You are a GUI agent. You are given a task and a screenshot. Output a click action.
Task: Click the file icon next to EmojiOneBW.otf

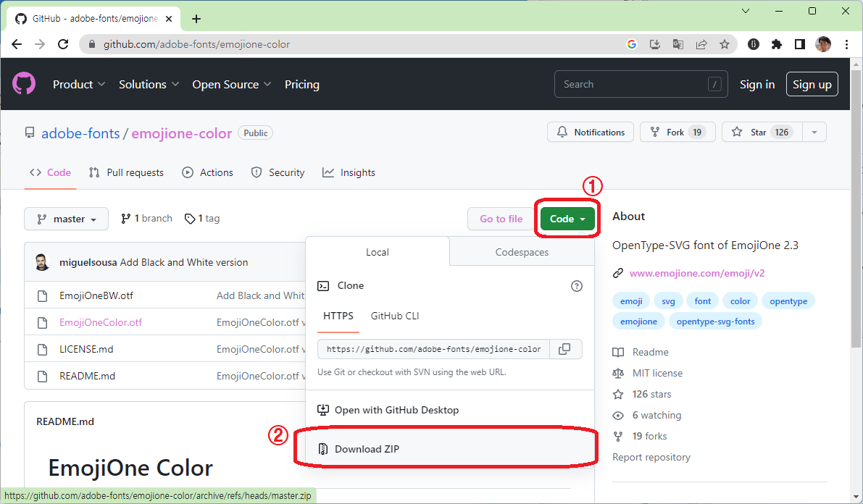point(42,296)
